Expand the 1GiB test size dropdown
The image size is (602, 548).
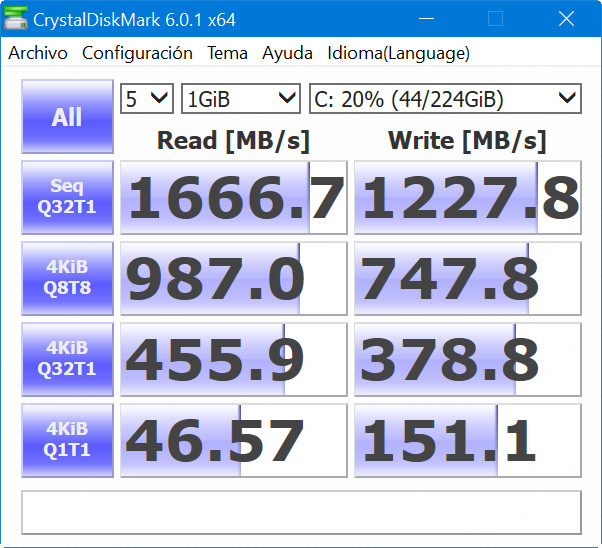[x=241, y=98]
